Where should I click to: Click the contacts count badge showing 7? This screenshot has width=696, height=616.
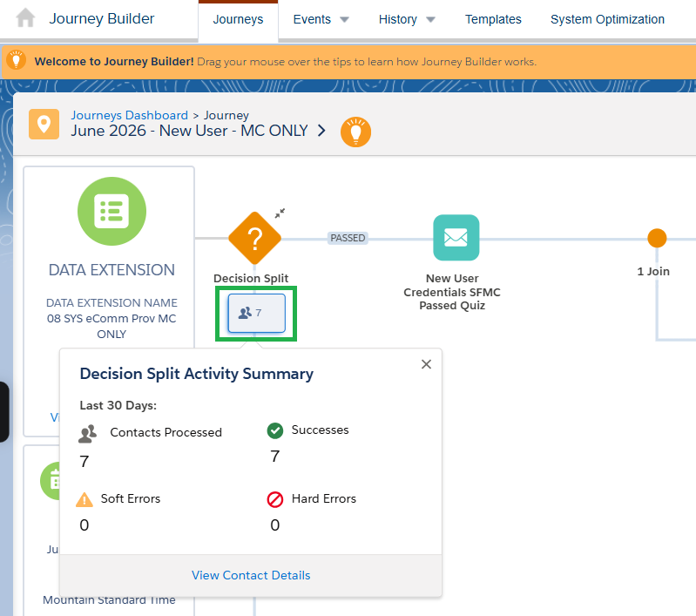(257, 313)
